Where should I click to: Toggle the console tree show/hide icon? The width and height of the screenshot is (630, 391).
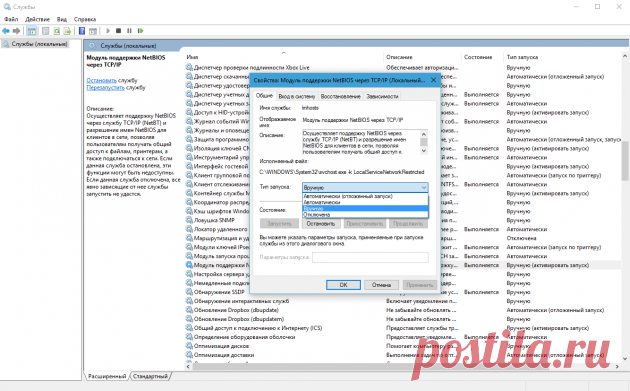click(32, 31)
